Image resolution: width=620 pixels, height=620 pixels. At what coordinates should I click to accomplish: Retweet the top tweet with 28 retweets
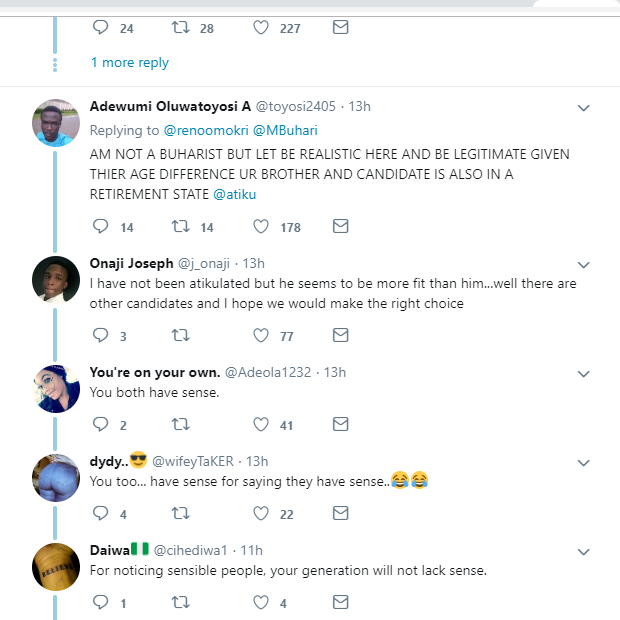(180, 28)
